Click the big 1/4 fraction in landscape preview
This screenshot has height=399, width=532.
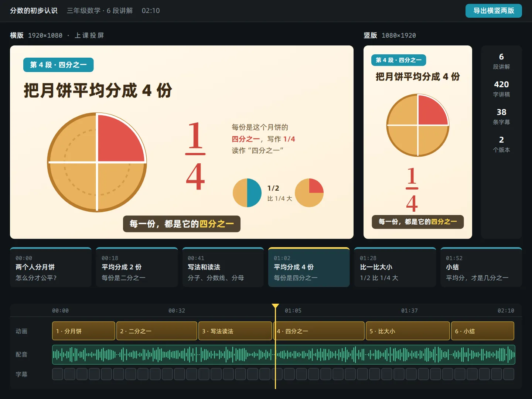(x=195, y=156)
